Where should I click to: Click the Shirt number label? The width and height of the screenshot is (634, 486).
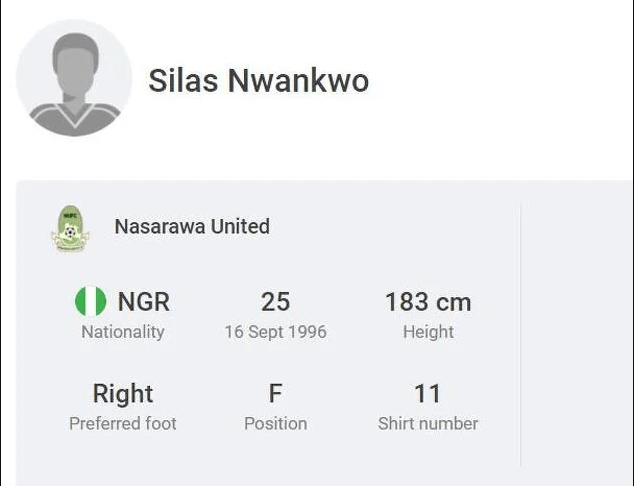(428, 424)
